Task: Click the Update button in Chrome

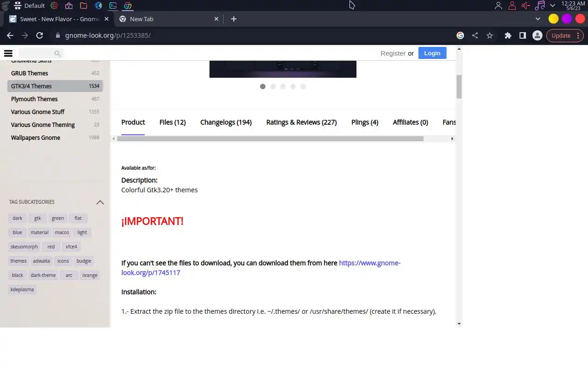Action: pos(561,35)
